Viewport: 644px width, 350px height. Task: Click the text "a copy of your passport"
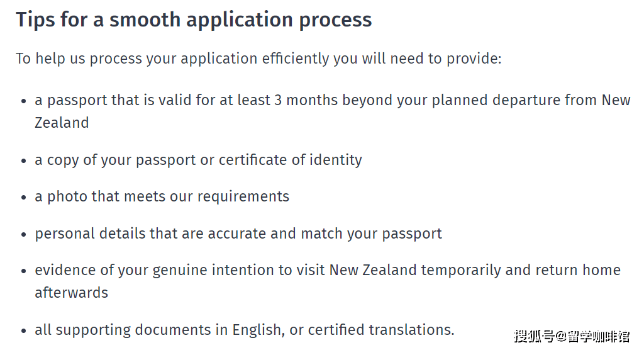116,160
